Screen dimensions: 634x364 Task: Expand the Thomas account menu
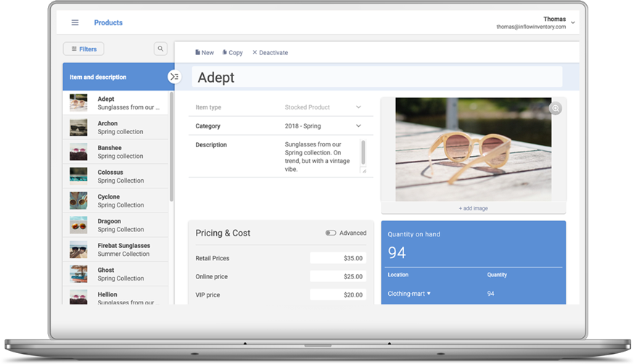(573, 22)
